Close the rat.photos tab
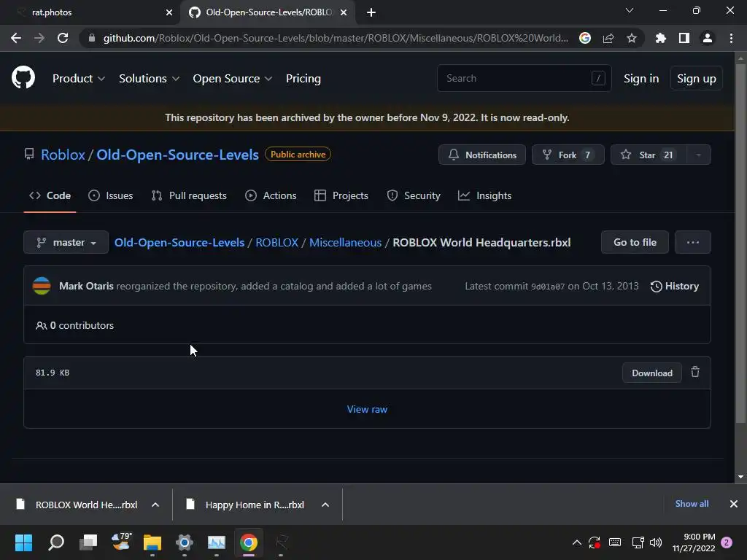This screenshot has width=747, height=560. click(x=169, y=12)
